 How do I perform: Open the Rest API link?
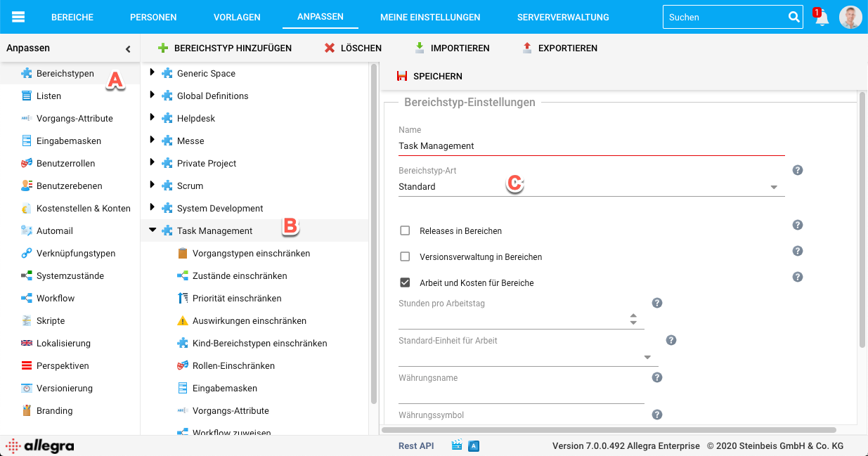click(x=416, y=445)
